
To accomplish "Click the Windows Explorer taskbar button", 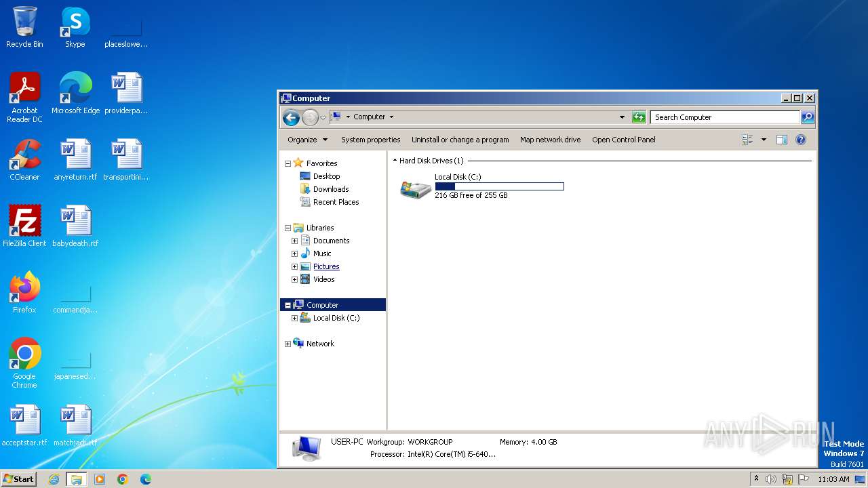I will [77, 479].
